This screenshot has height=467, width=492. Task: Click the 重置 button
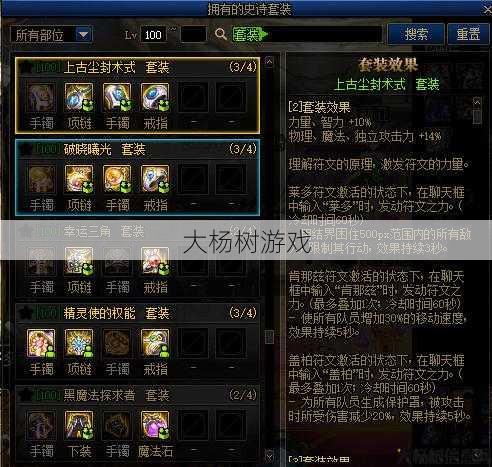(468, 34)
